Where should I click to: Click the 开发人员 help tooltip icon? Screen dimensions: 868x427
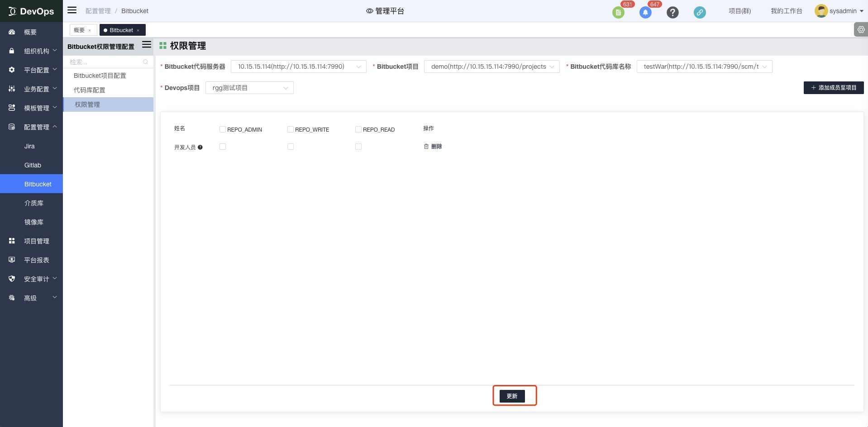(200, 147)
